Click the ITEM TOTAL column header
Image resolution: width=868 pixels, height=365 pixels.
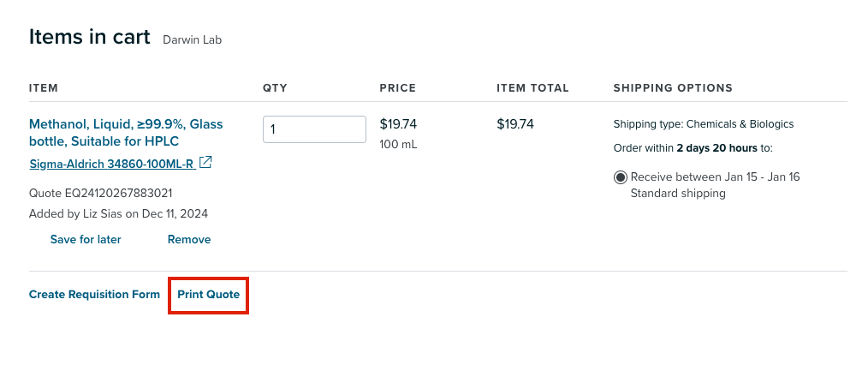[532, 88]
